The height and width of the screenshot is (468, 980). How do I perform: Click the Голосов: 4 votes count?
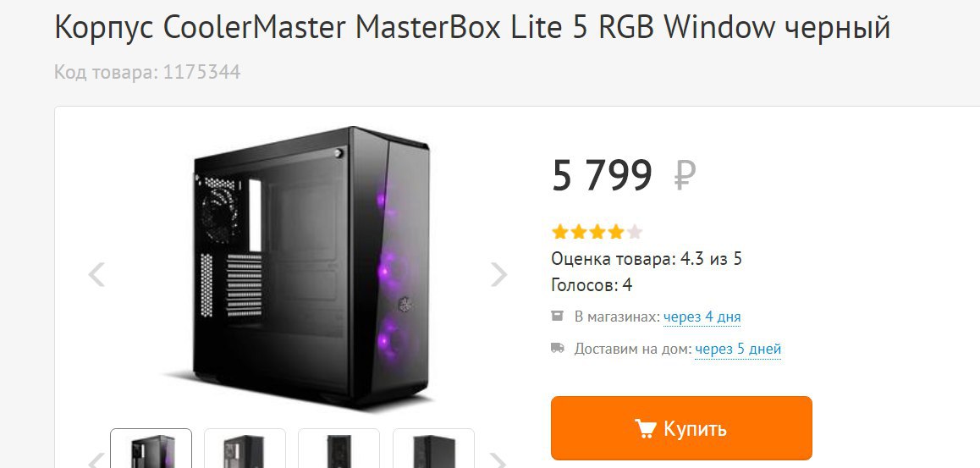point(592,285)
